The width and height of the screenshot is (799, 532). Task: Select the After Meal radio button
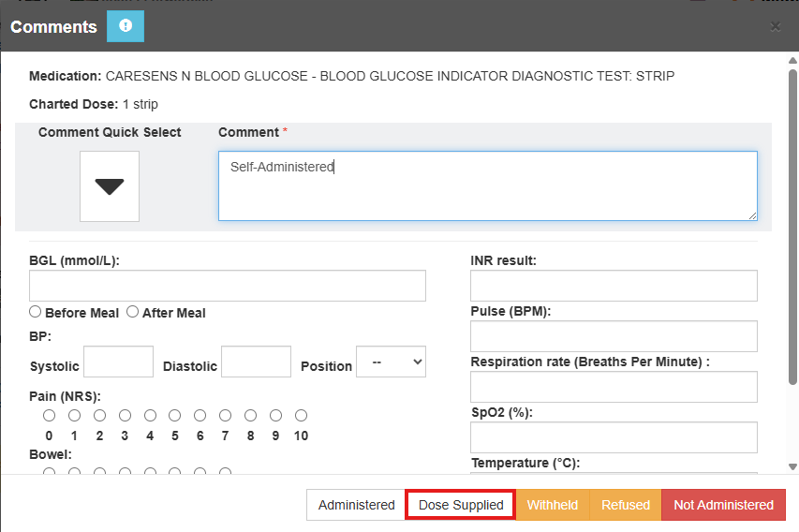[133, 312]
